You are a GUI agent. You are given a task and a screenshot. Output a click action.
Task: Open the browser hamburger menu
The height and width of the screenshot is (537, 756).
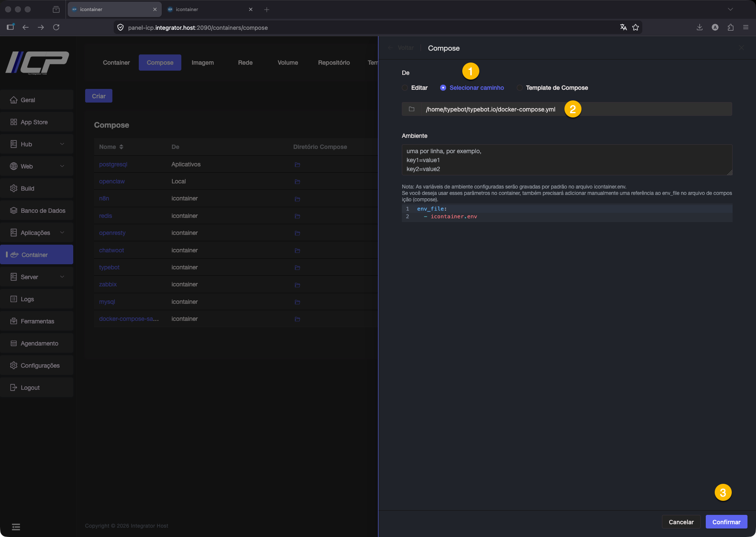[746, 27]
